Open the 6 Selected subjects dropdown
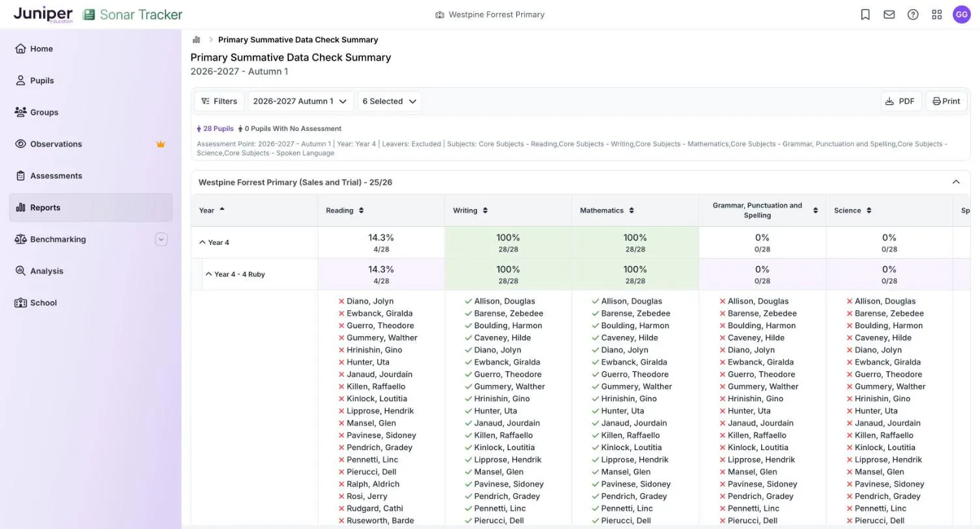Viewport: 980px width, 529px height. tap(390, 101)
